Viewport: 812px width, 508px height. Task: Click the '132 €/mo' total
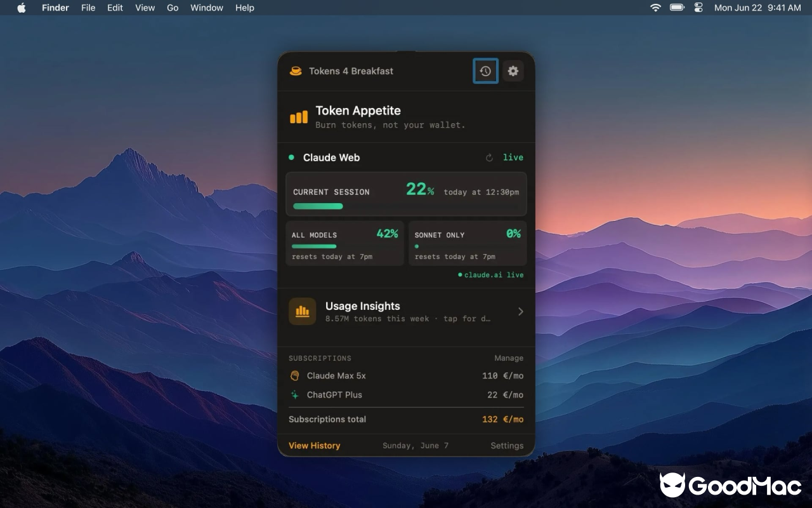pos(502,419)
